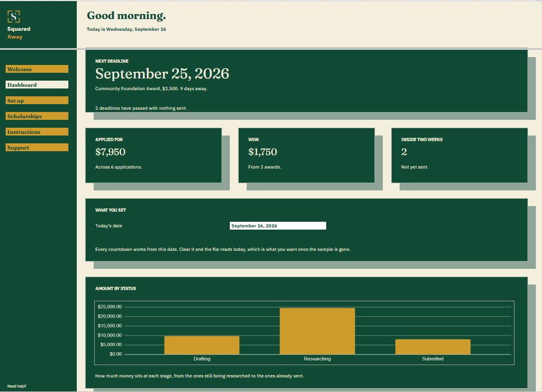Select the September 25, 2026 deadline text
Screen dimensions: 542x392
(162, 73)
